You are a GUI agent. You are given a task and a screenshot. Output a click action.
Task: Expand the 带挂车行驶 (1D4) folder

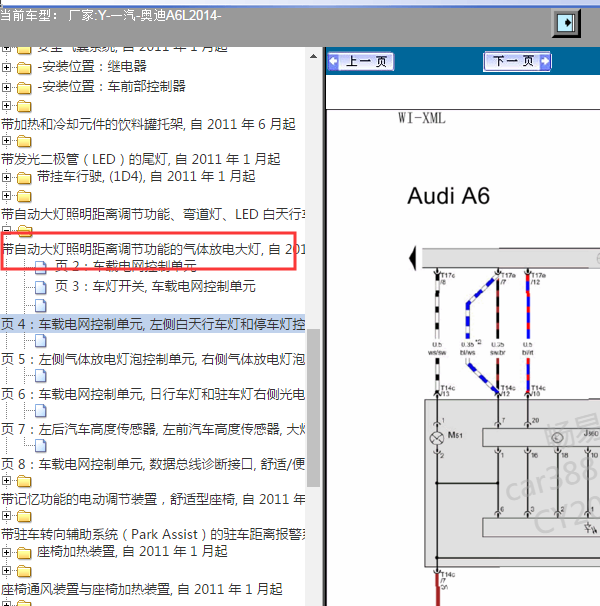pyautogui.click(x=6, y=177)
